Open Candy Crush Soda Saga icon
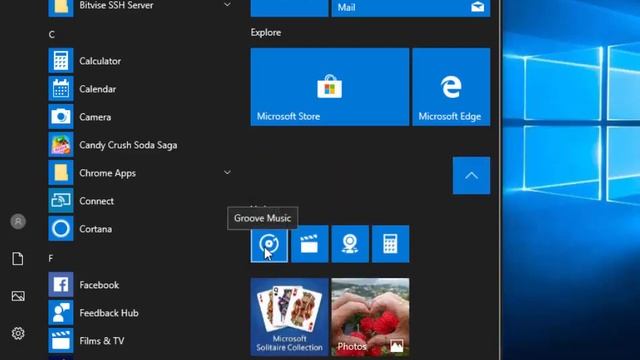This screenshot has height=360, width=640. 61,144
